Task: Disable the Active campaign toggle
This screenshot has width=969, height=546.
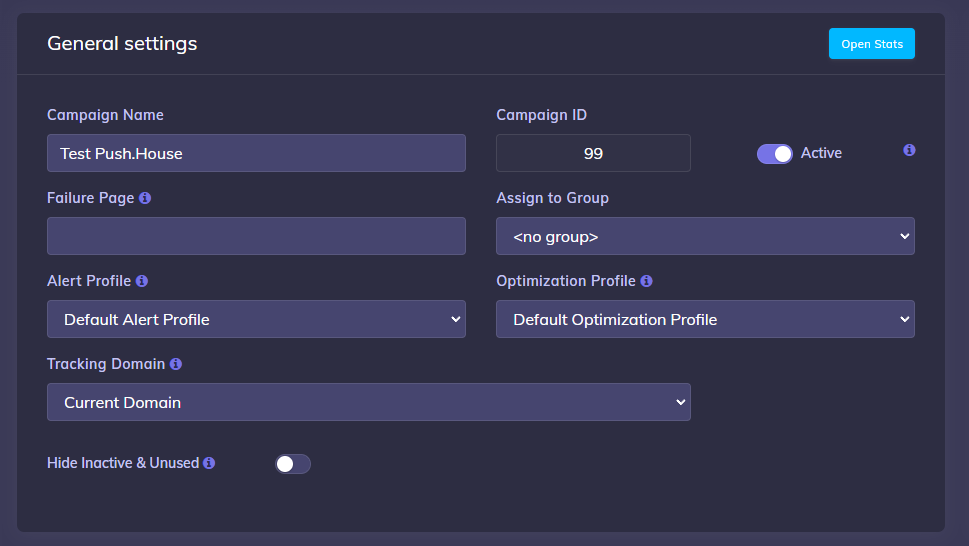Action: pos(774,153)
